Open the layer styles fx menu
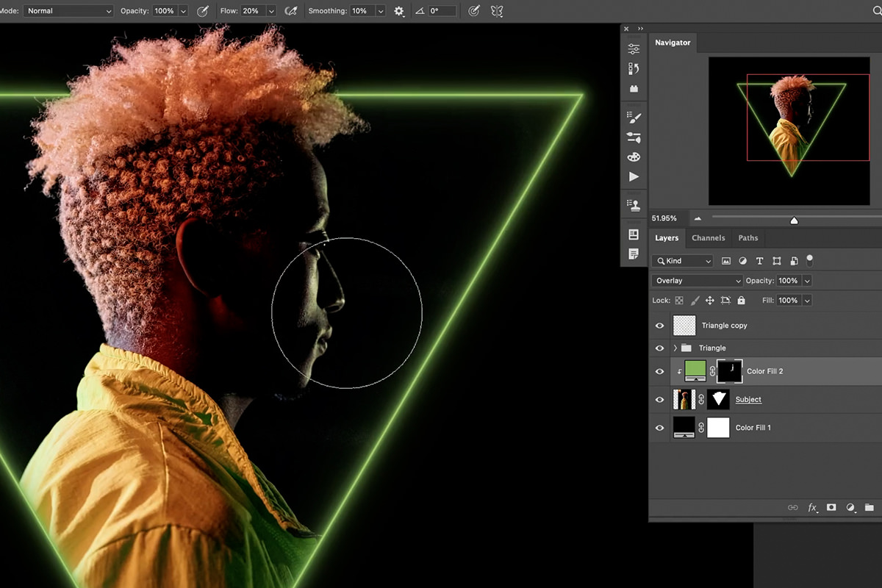The image size is (882, 588). point(812,507)
